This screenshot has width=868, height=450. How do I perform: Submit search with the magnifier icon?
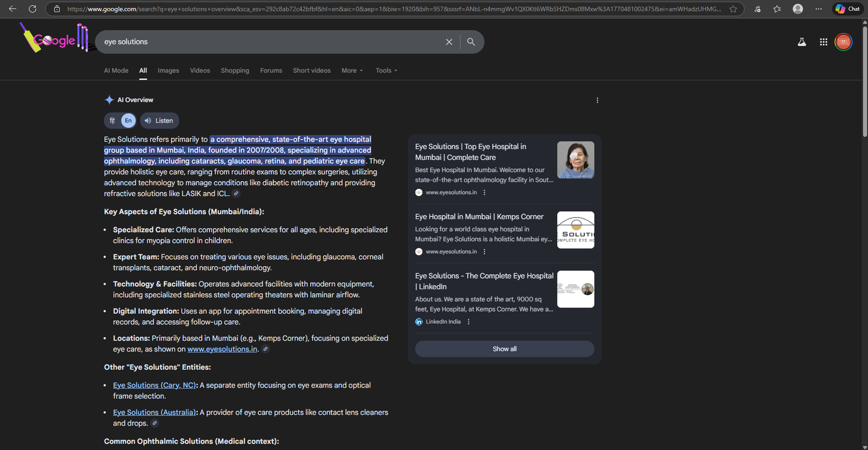[471, 42]
